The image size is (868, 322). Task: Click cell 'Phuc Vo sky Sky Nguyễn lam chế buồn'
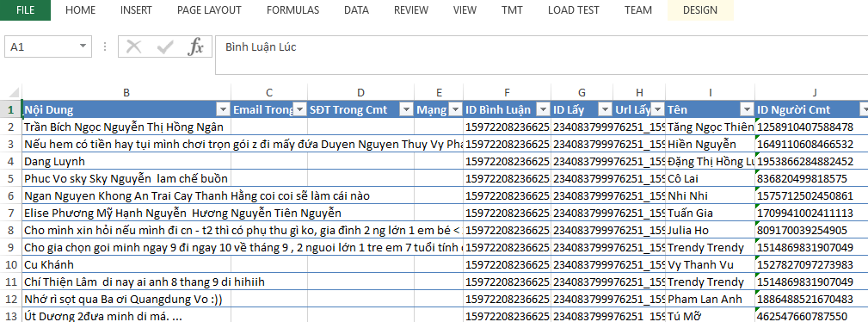[x=126, y=178]
